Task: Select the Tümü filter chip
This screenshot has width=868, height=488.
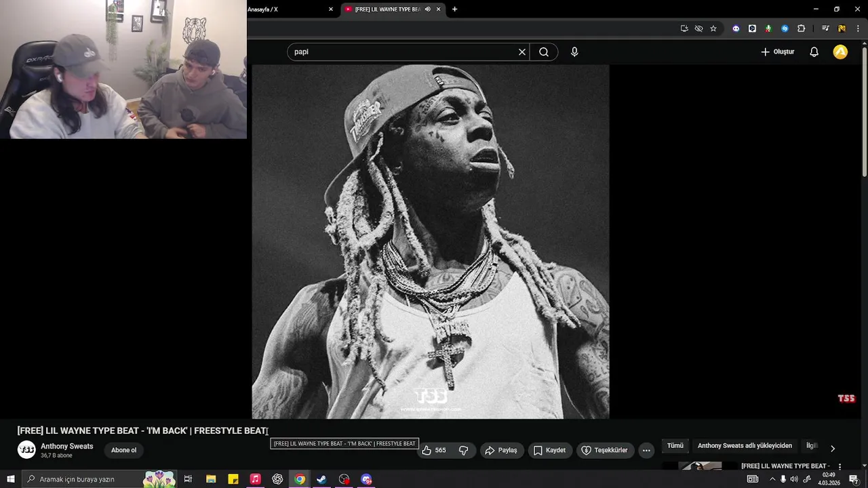Action: point(675,446)
